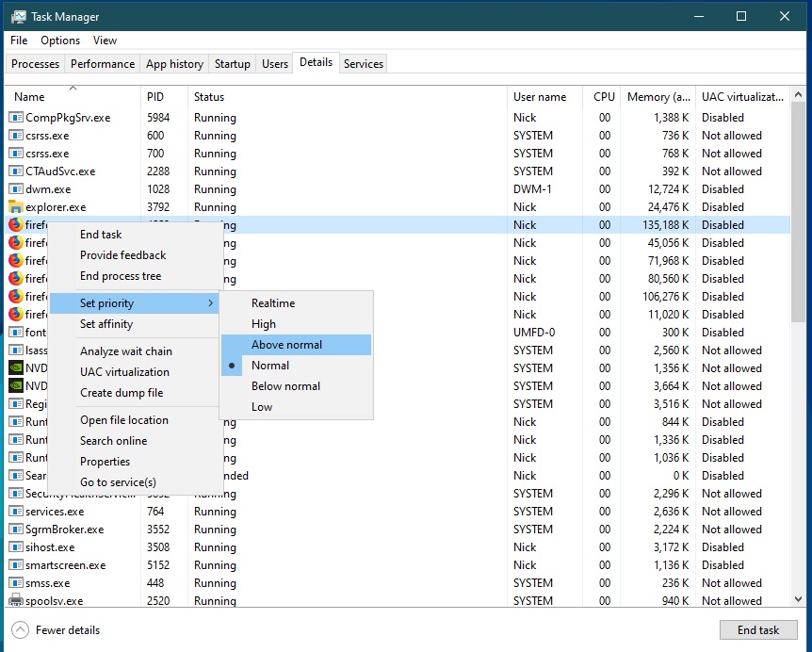Select the spoolsv.exe process name
This screenshot has height=652, width=812.
(x=55, y=601)
